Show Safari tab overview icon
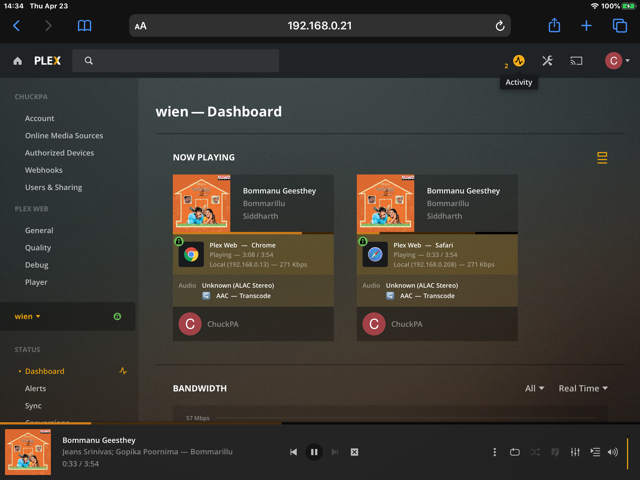Viewport: 640px width, 480px height. 620,26
